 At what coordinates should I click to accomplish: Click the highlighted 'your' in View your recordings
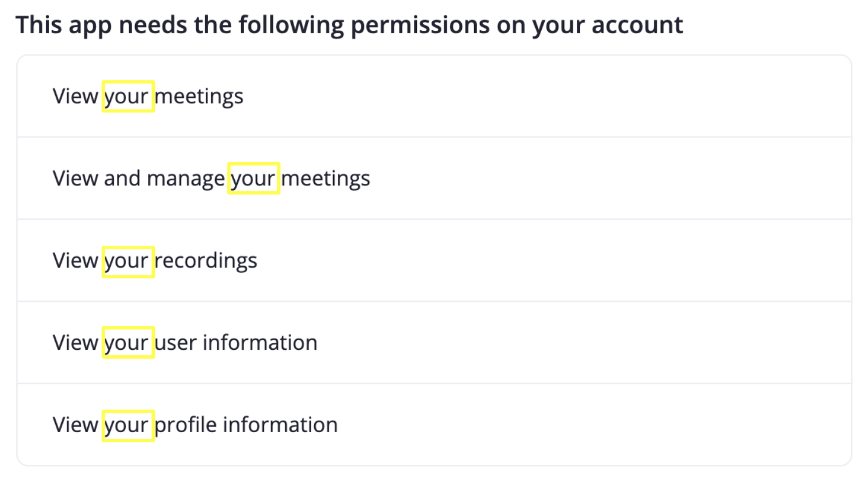point(128,260)
